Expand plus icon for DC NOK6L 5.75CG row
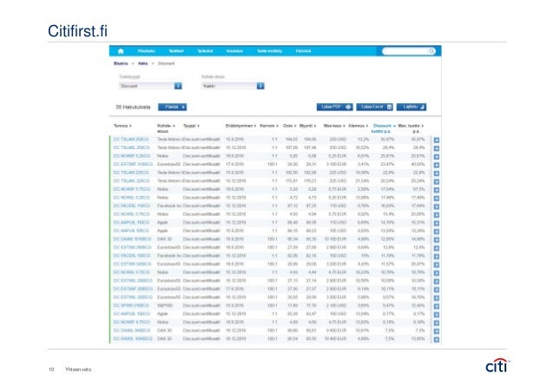554x392 pixels. click(x=437, y=215)
